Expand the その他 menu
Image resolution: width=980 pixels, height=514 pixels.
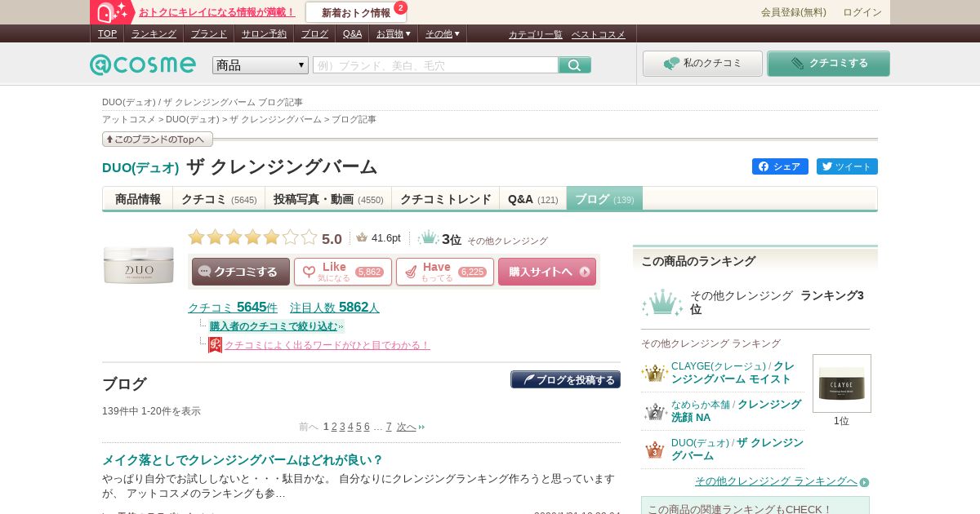tap(443, 33)
